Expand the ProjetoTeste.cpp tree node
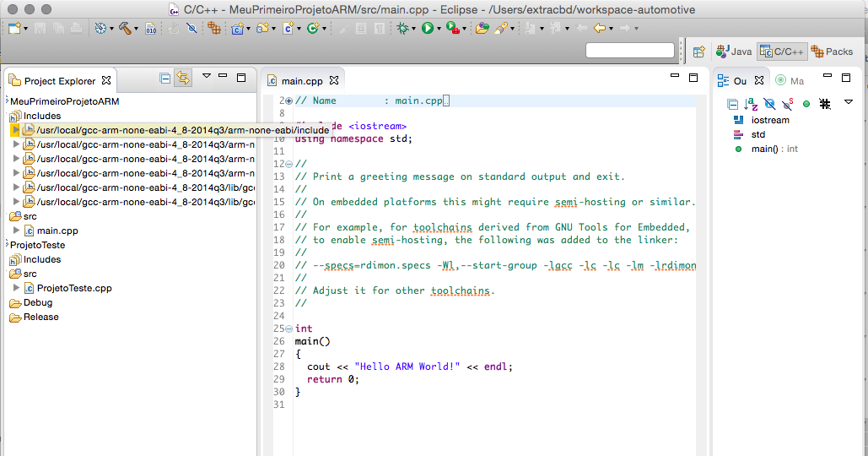Viewport: 868px width, 456px height. [16, 288]
